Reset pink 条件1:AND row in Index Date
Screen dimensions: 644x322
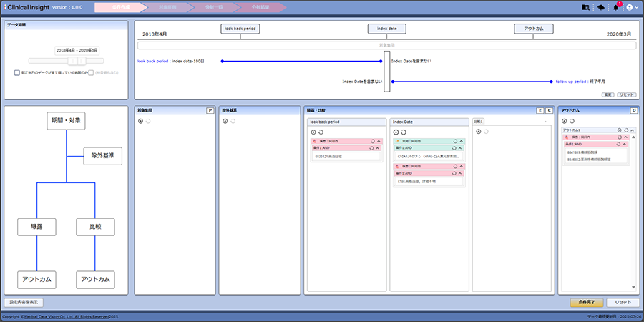click(455, 173)
